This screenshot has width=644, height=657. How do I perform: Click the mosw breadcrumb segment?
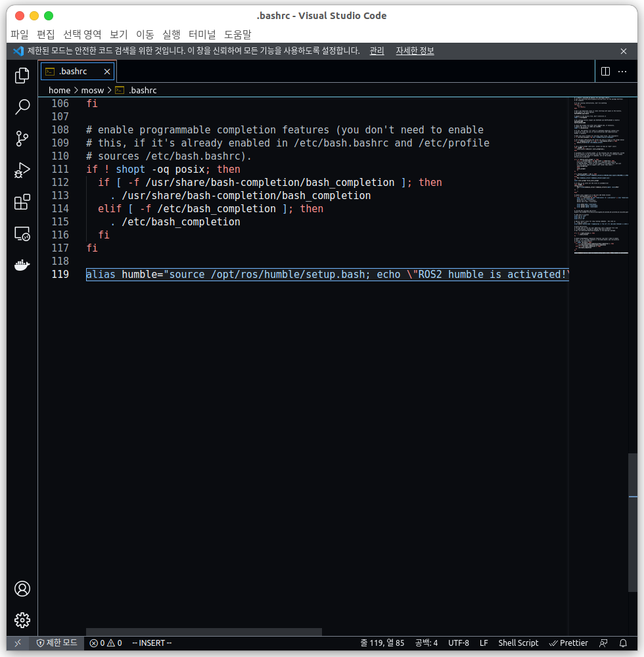pos(92,90)
